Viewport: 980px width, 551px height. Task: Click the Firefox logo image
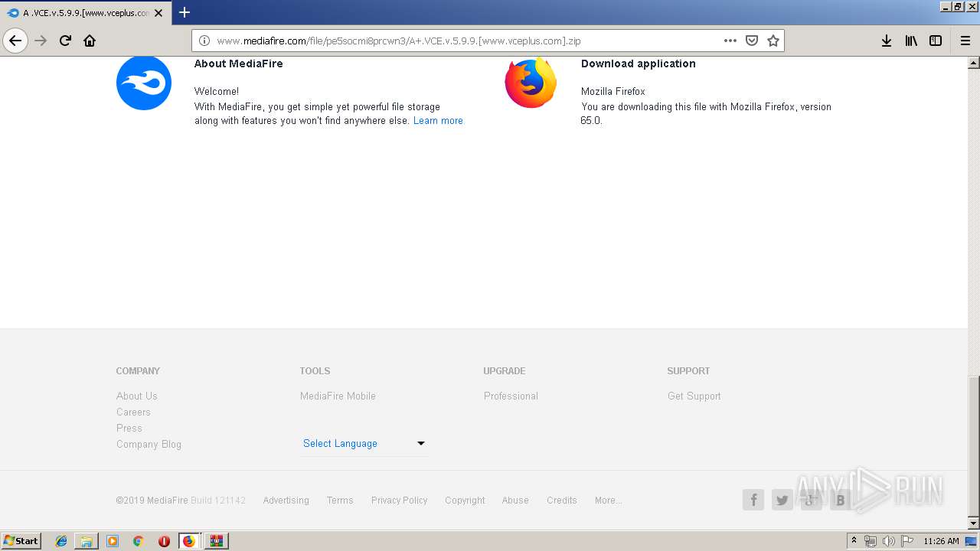(x=531, y=83)
